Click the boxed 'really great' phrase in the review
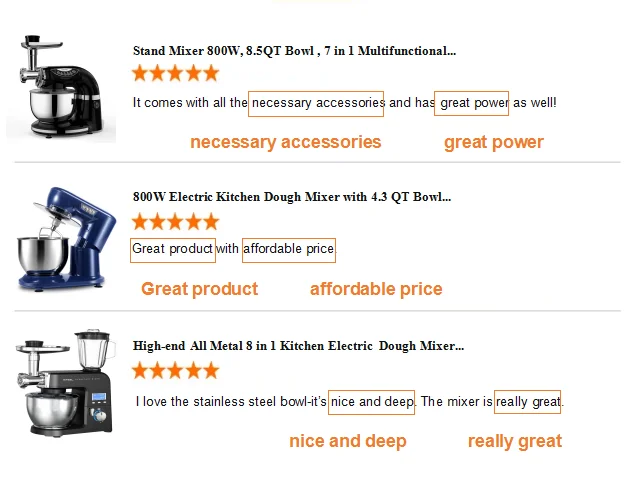 point(527,402)
